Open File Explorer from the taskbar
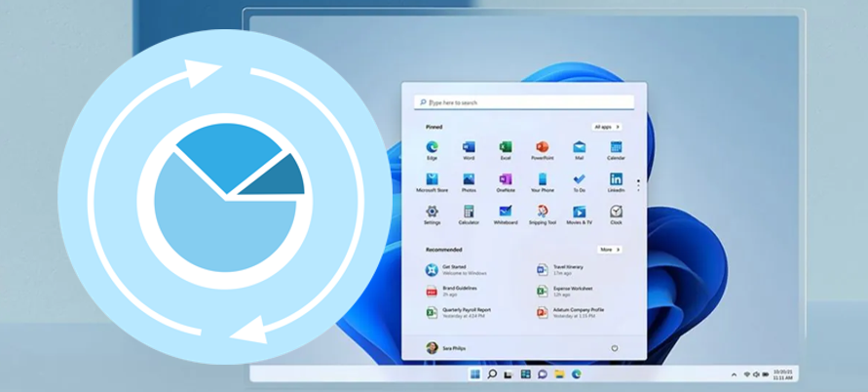 pos(559,374)
